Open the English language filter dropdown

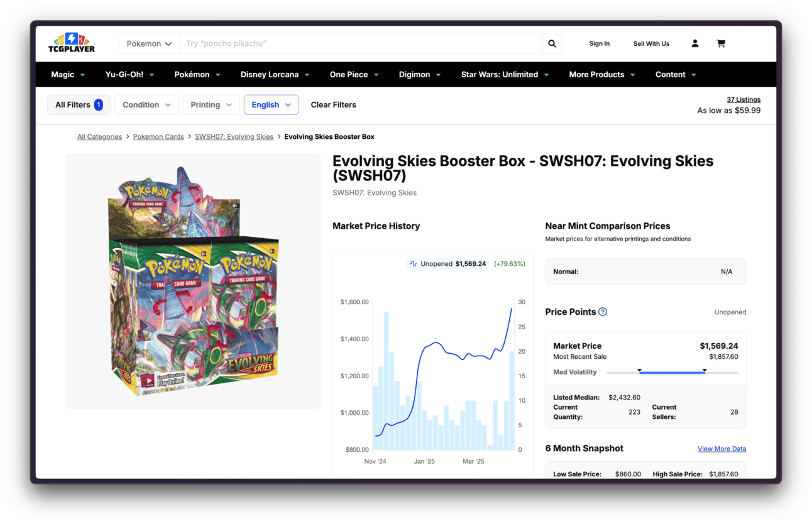[271, 105]
